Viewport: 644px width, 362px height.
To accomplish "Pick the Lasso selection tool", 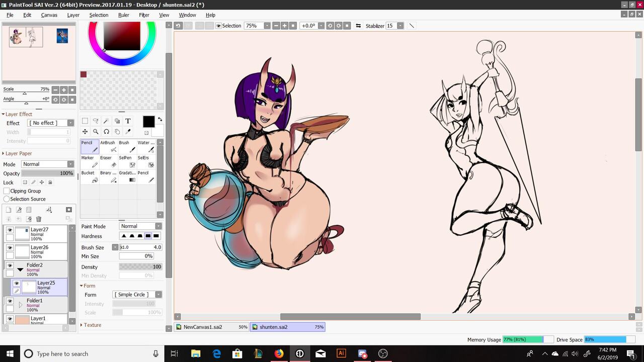I will [x=96, y=121].
